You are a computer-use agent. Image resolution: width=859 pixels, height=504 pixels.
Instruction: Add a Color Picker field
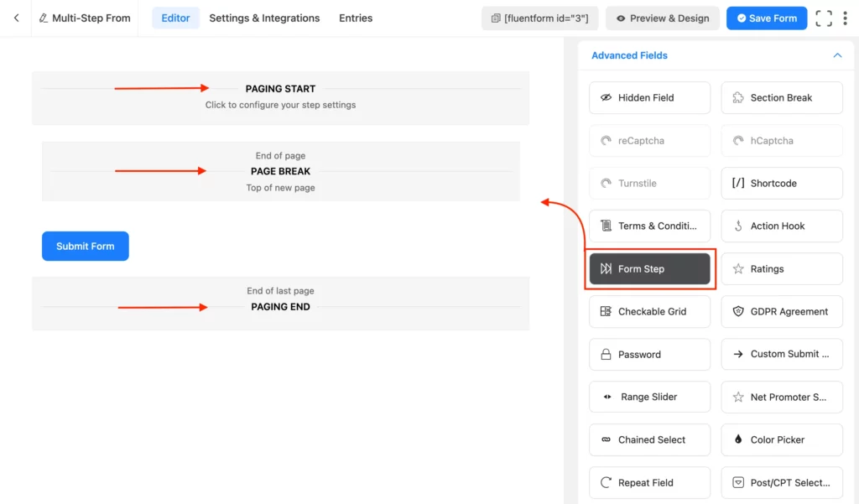pyautogui.click(x=781, y=439)
